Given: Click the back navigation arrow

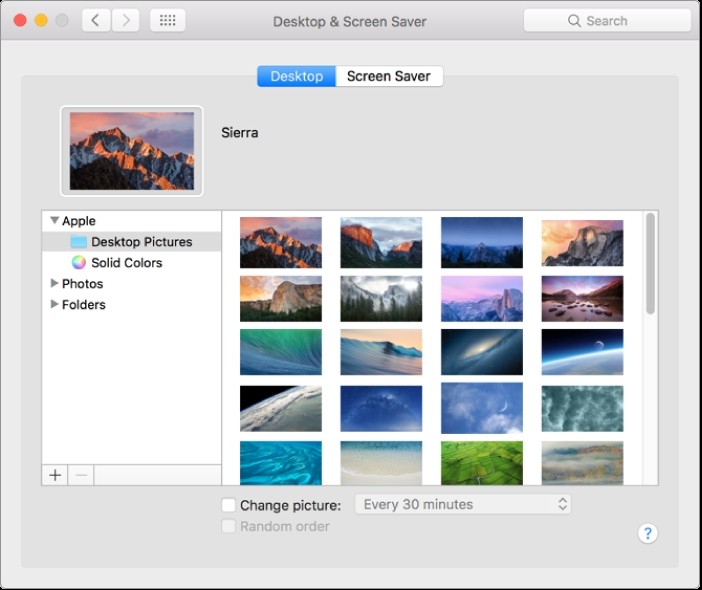Looking at the screenshot, I should 96,20.
